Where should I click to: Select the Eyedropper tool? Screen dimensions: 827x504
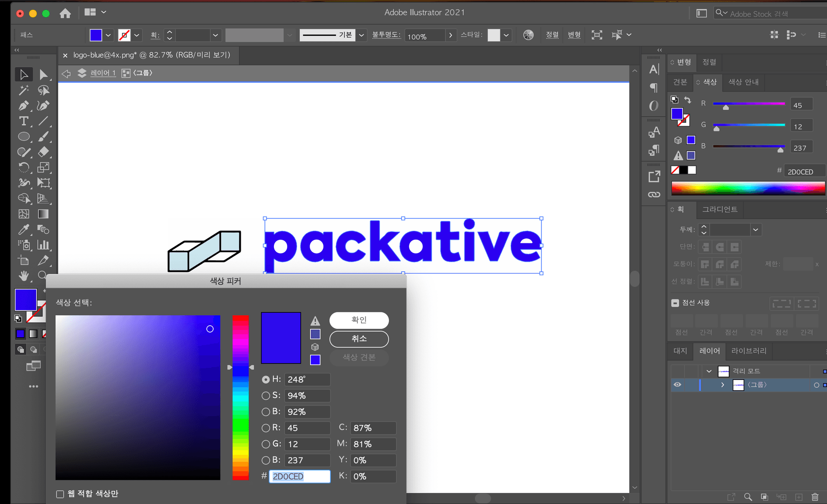tap(24, 230)
